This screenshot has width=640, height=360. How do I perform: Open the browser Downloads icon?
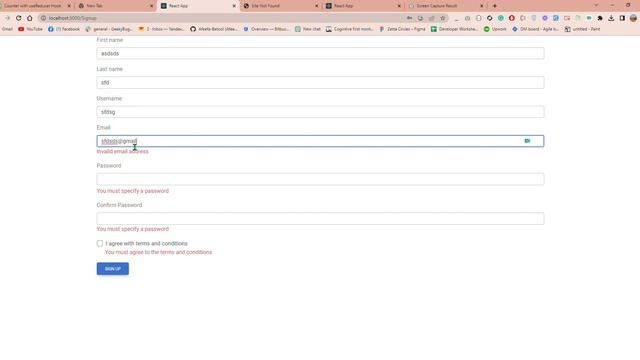(x=611, y=18)
